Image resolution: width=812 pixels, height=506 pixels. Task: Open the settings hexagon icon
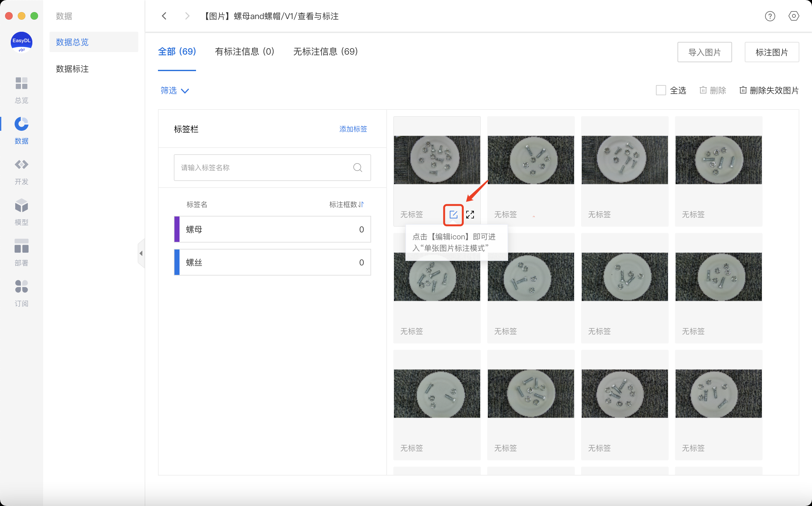[794, 16]
